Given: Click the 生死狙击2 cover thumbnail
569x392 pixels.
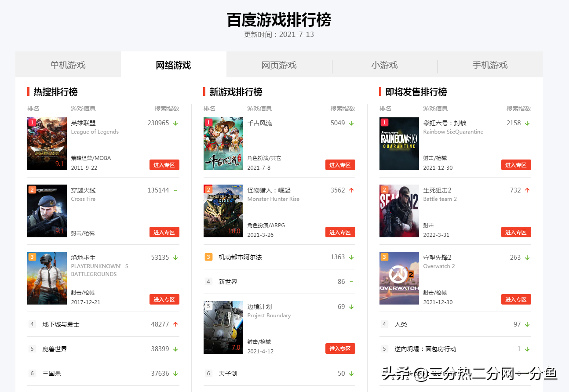Looking at the screenshot, I should click(399, 211).
